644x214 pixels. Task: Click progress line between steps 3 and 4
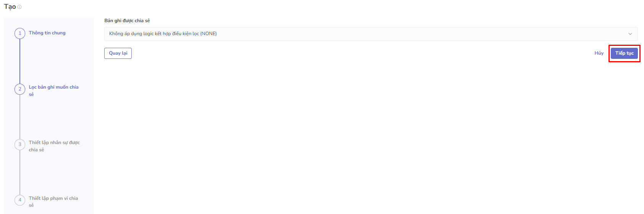click(x=20, y=172)
